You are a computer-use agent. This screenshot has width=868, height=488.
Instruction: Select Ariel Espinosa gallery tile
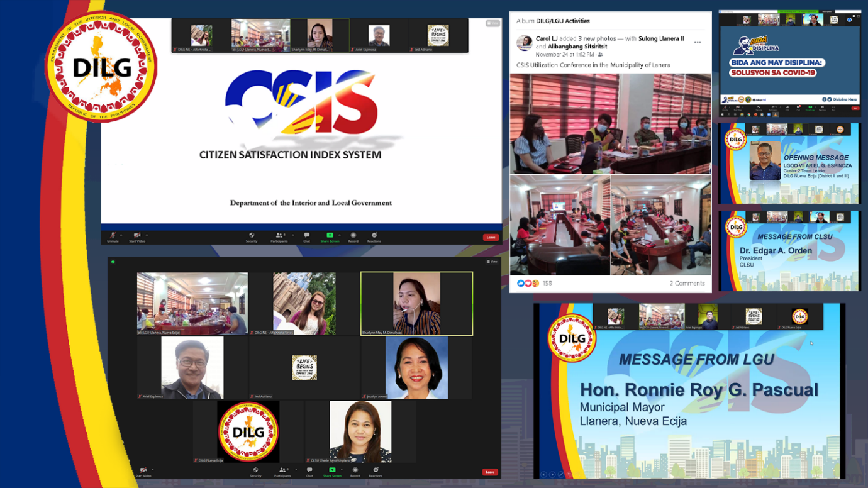(x=192, y=368)
